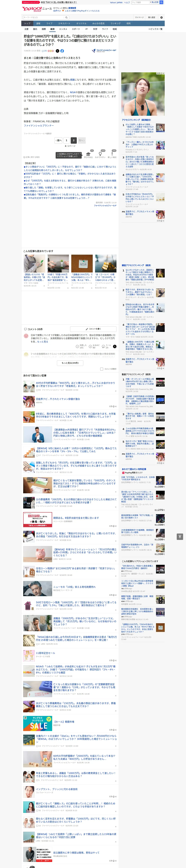This screenshot has height=868, width=186.
Task: Open the トップ tab in navigation bar
Action: (x=27, y=24)
